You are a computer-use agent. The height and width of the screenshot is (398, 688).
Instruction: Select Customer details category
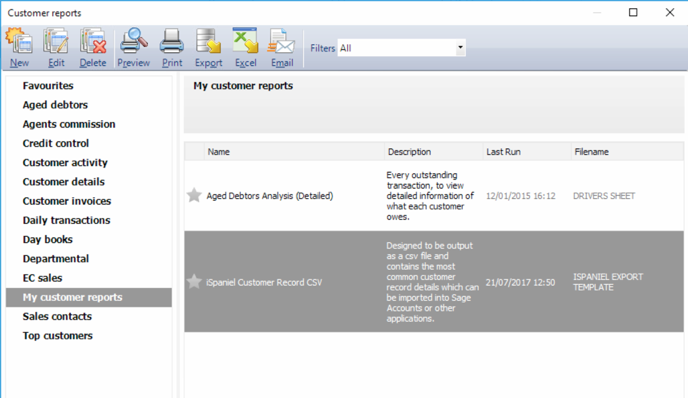pos(64,182)
